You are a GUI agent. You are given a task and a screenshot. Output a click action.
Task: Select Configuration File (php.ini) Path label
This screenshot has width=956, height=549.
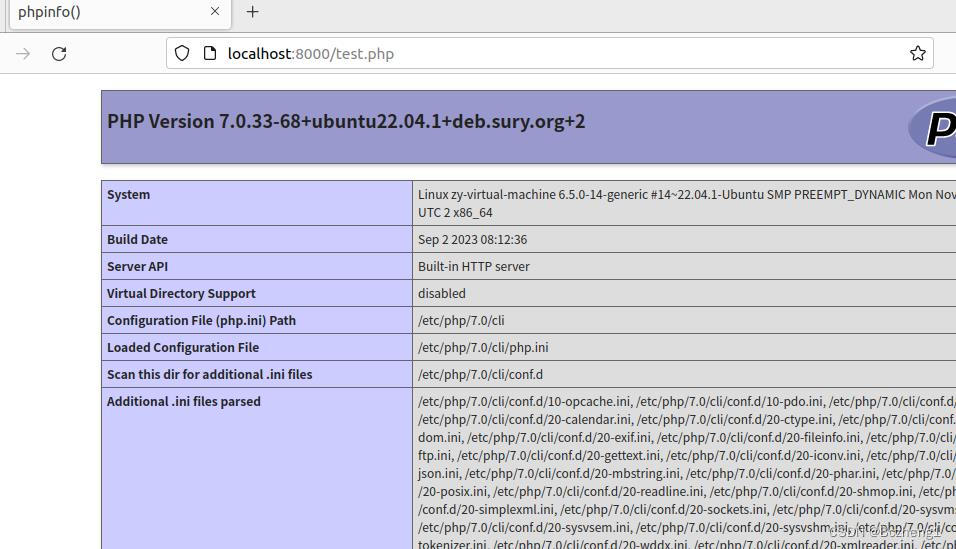pyautogui.click(x=201, y=320)
